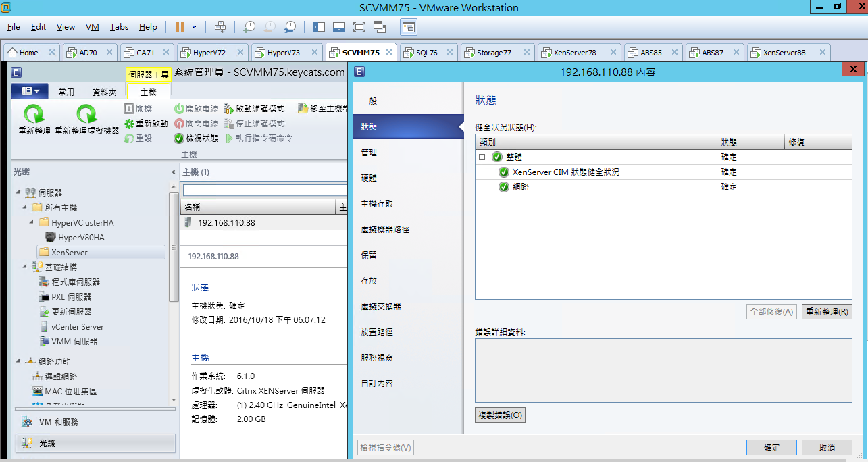Screen dimensions: 868x462
Task: Click the 重設 reset ribbon icon
Action: tap(129, 138)
